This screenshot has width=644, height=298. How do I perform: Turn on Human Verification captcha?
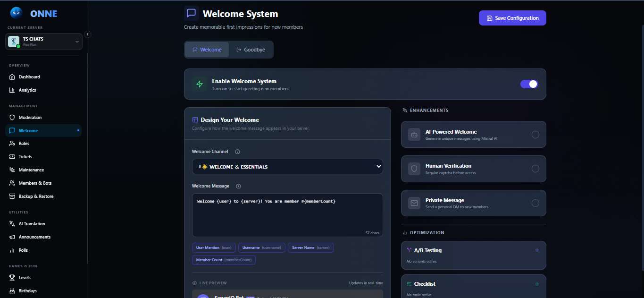(x=535, y=169)
